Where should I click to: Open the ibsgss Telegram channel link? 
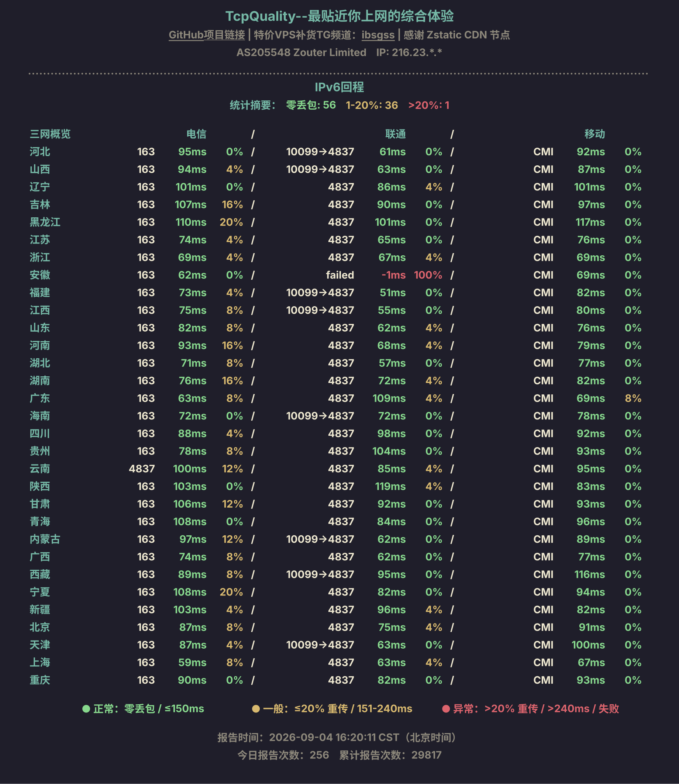[x=378, y=35]
